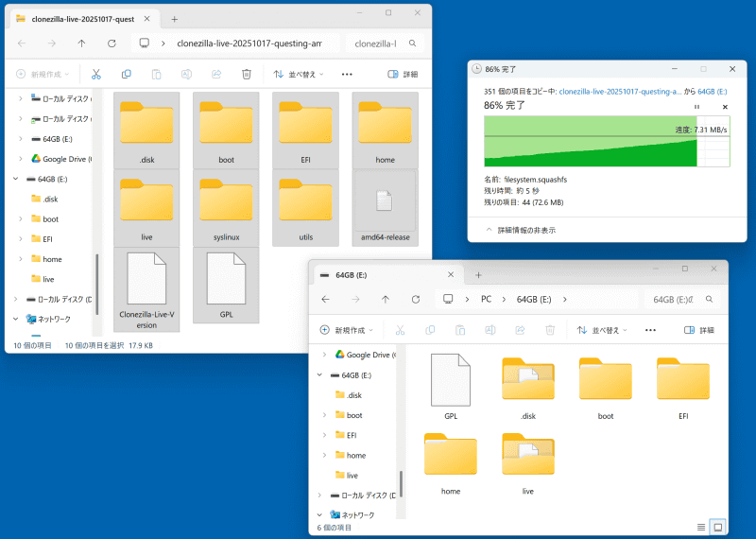
Task: Click Back arrow in 64GB (E:) window
Action: [326, 299]
